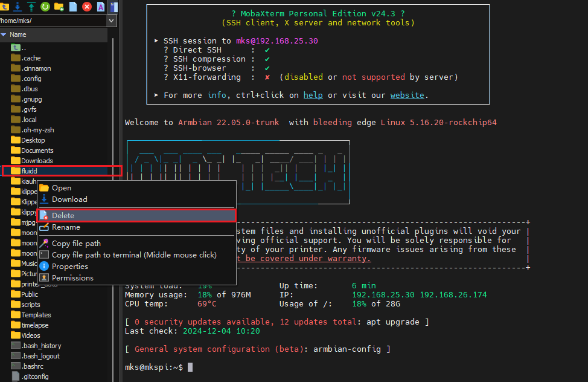The height and width of the screenshot is (382, 588).
Task: Choose Download from the context menu
Action: point(69,199)
